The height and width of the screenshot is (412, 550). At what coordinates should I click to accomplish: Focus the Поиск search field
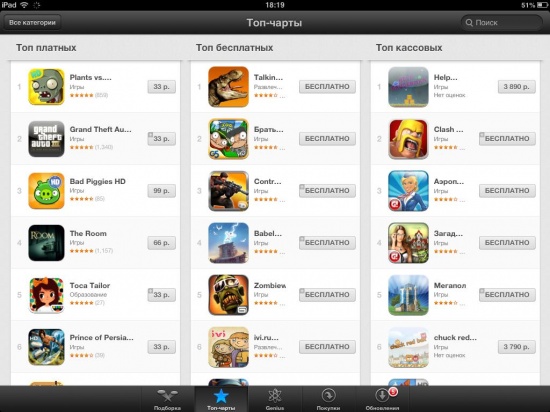point(502,22)
